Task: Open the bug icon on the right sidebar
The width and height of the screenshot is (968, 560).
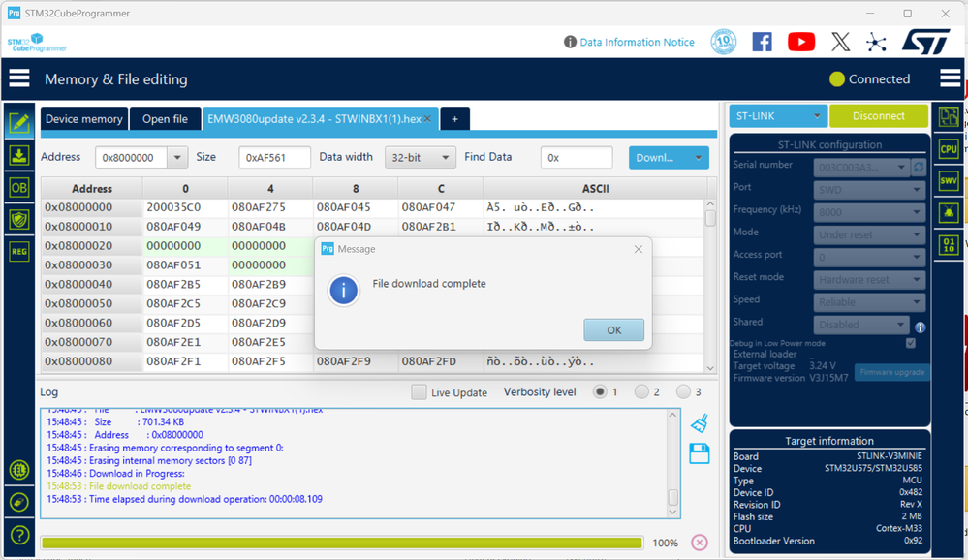Action: tap(949, 212)
